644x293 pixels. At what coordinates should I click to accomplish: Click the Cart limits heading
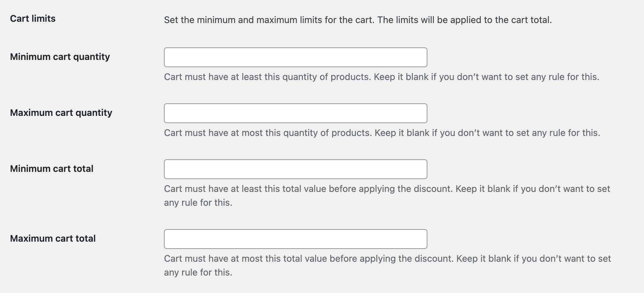tap(33, 18)
